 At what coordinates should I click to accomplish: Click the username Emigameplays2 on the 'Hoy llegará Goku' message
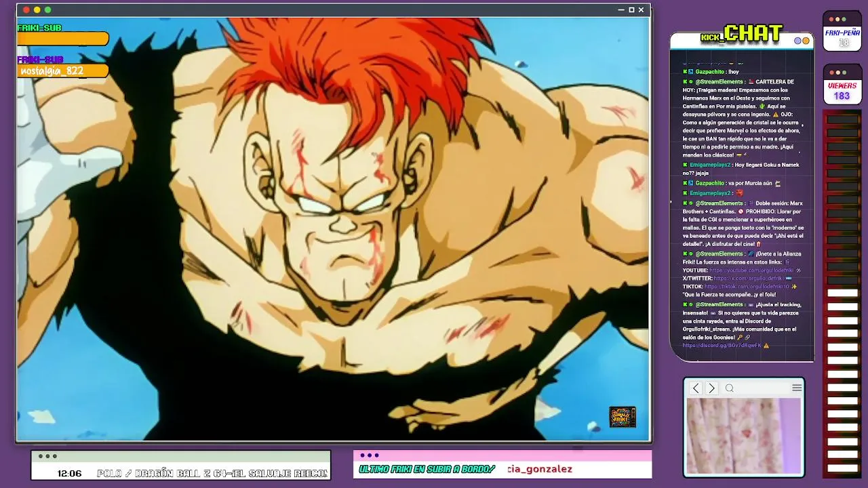click(x=710, y=165)
